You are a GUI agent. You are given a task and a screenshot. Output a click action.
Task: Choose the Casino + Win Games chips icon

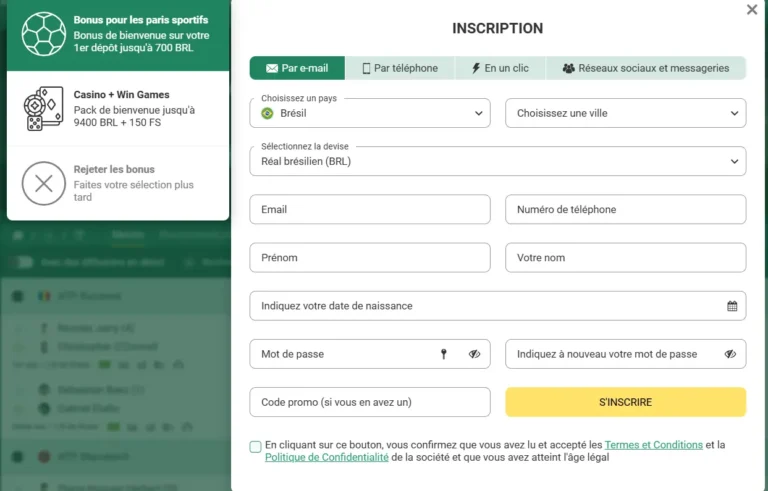pos(44,109)
